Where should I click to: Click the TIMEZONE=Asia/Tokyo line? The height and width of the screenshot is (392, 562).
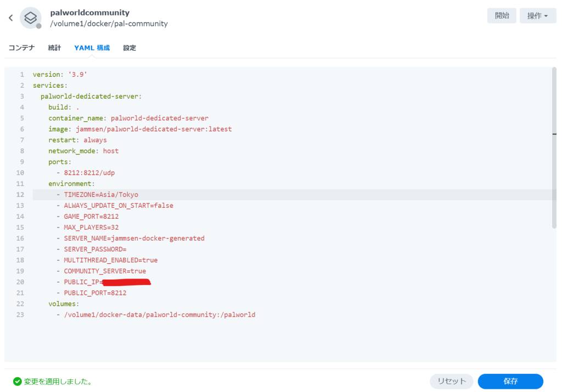click(98, 195)
